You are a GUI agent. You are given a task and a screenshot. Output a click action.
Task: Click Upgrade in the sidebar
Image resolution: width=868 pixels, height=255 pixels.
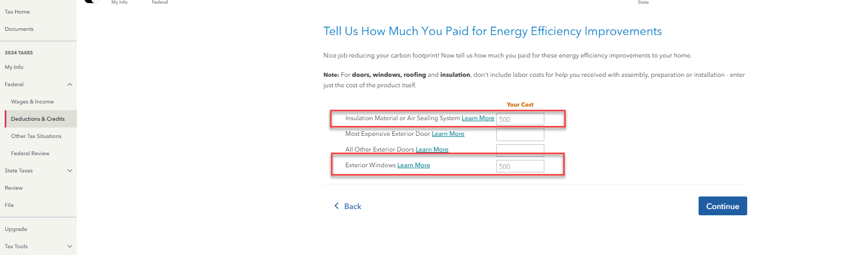16,229
